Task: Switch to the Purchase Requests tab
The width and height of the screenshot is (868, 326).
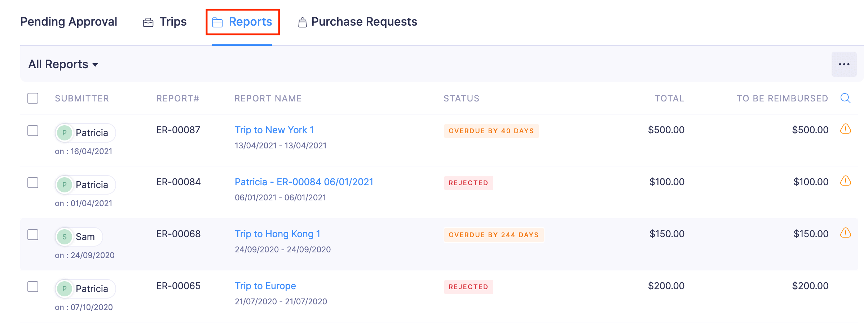Action: point(364,22)
